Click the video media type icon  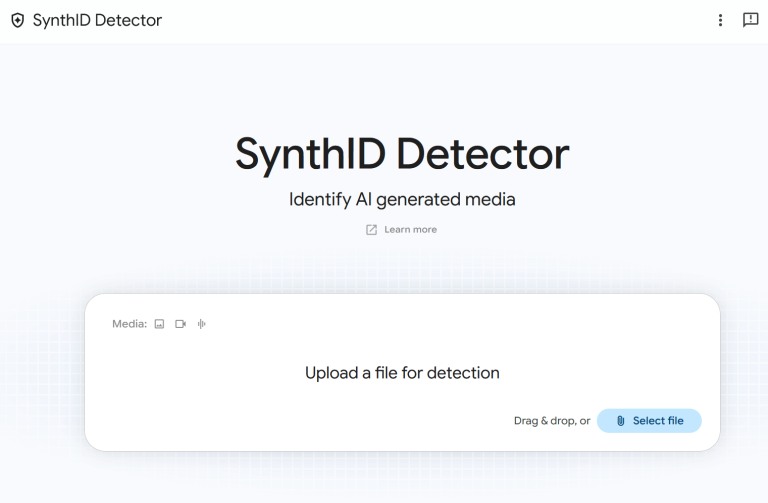[x=180, y=324]
